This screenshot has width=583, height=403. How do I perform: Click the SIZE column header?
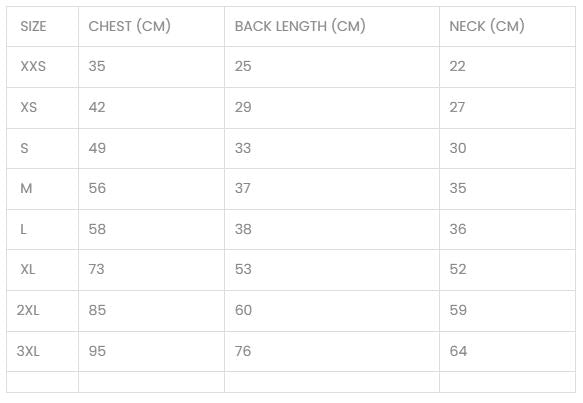coord(33,26)
